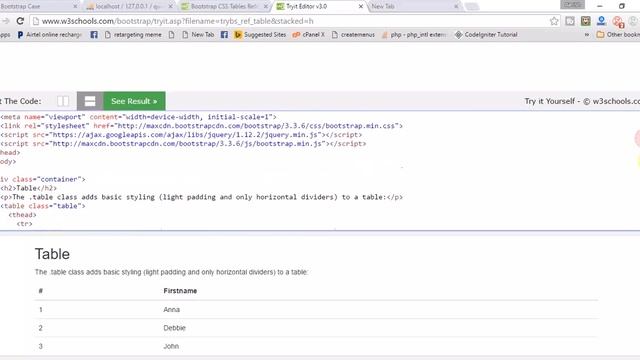This screenshot has height=360, width=640.
Task: Open CodeIgniter Tutorial bookmark
Action: coord(486,35)
